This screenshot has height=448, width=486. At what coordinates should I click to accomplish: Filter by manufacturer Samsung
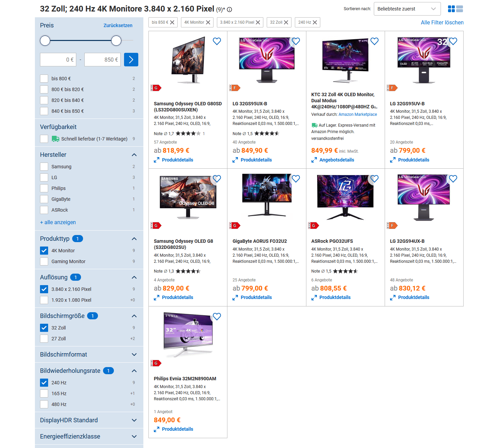pos(44,167)
